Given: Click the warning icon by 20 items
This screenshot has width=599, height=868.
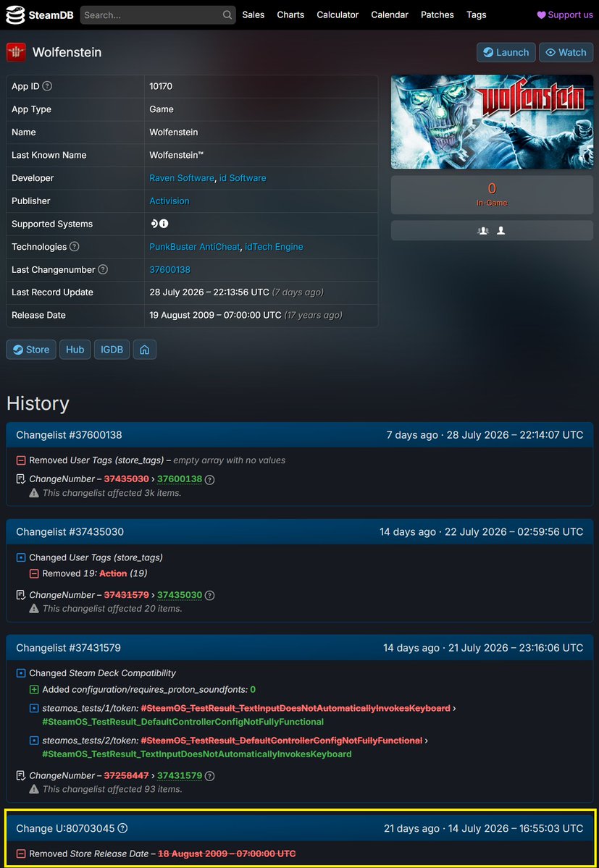Looking at the screenshot, I should (34, 608).
